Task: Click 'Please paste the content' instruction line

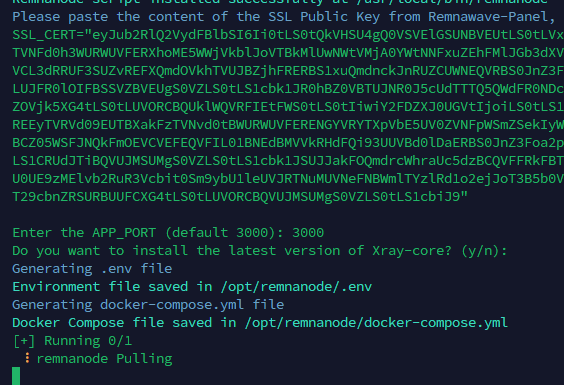Action: click(284, 17)
